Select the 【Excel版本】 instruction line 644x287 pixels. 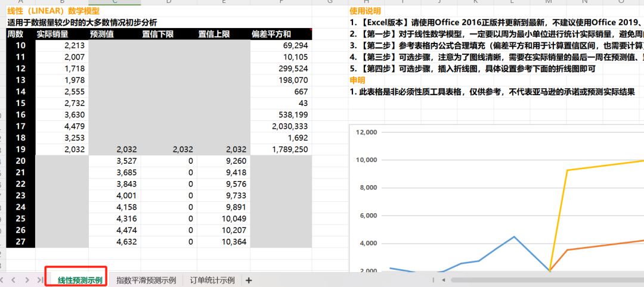[x=497, y=23]
